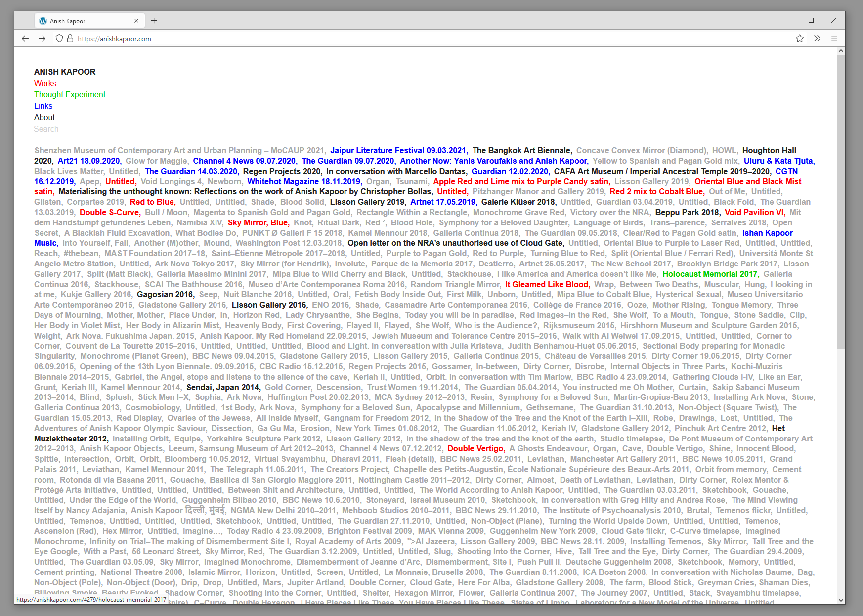This screenshot has height=616, width=863.
Task: Open Another Now: Yanis Varoufakis and Anish Kapoor
Action: pos(494,161)
